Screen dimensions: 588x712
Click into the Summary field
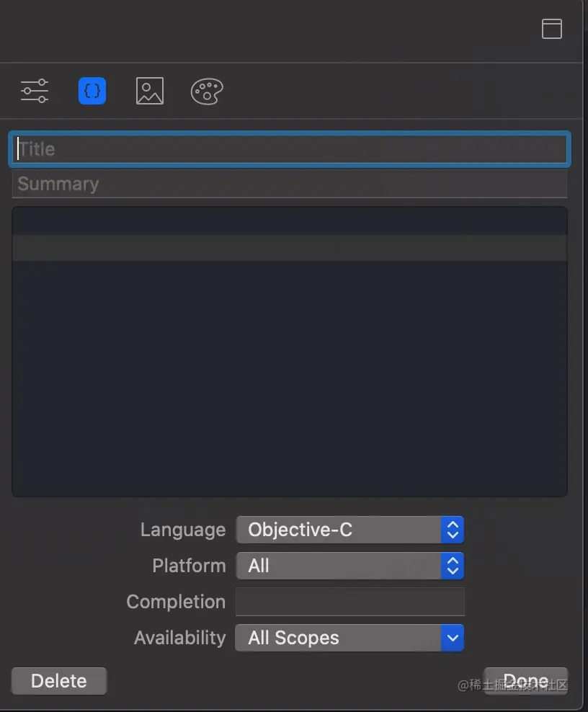point(290,184)
